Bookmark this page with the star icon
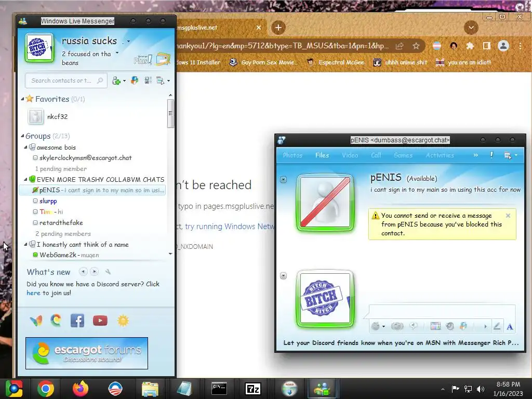 [416, 46]
